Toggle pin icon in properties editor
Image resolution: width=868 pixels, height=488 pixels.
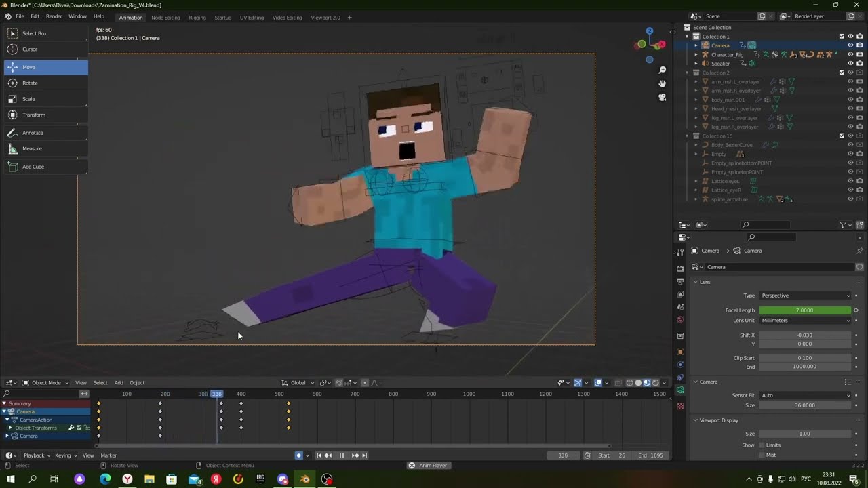pos(860,251)
